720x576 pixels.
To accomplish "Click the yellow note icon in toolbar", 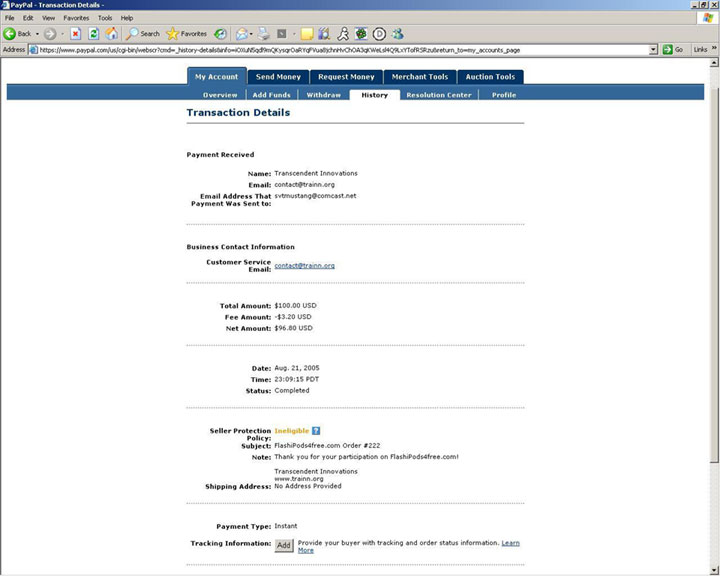I will pos(307,34).
